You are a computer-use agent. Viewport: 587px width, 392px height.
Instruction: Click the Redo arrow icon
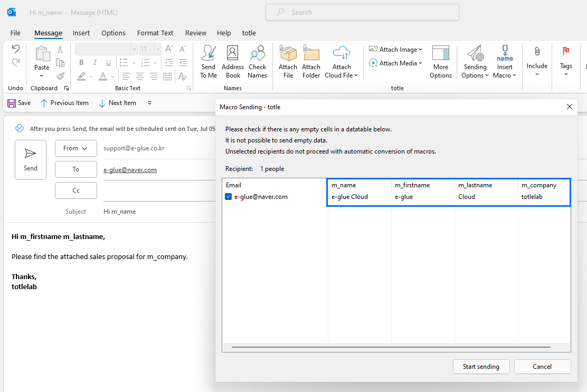15,62
